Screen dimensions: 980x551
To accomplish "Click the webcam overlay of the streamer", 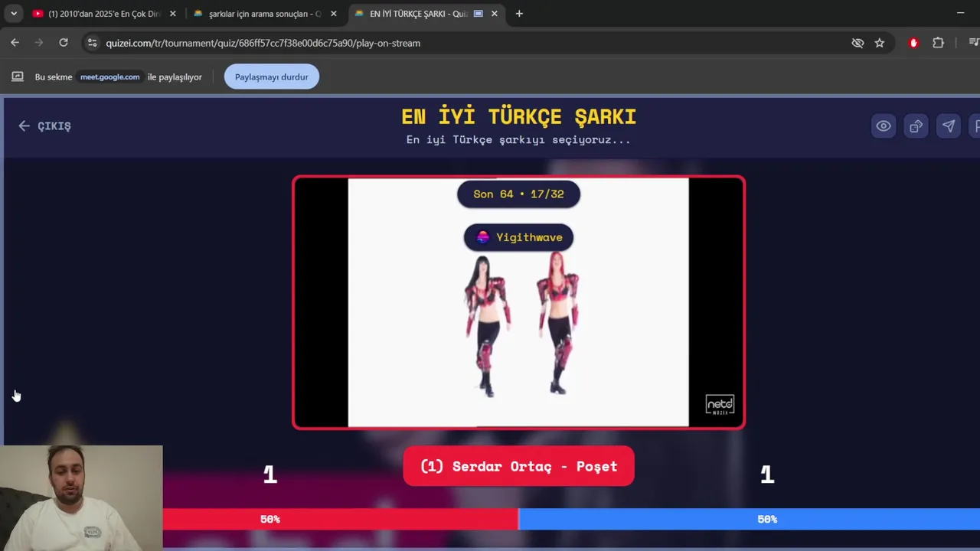I will click(x=81, y=498).
